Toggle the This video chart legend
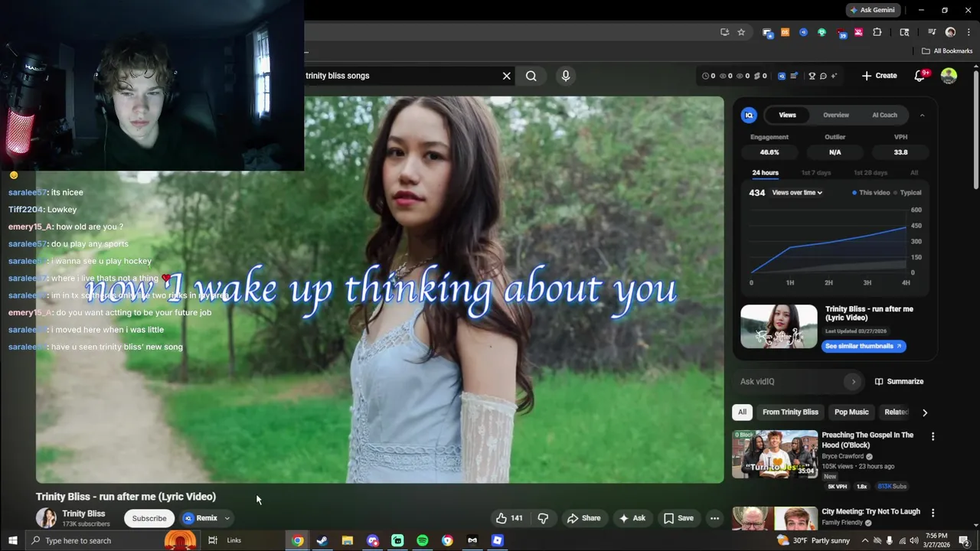 point(871,193)
